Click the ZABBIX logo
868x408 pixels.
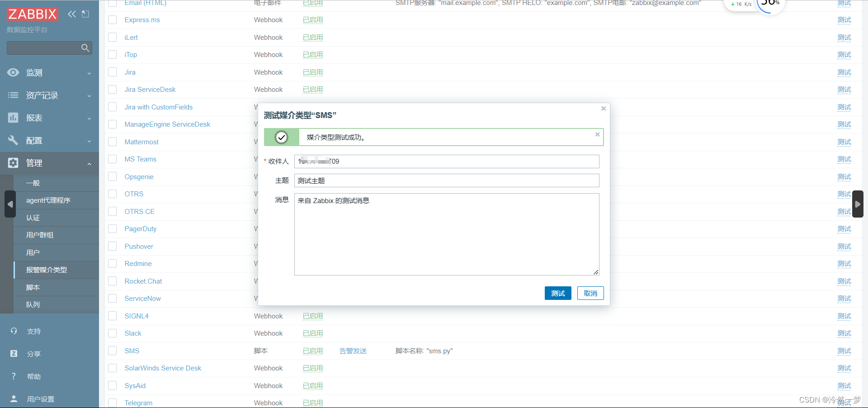click(x=33, y=14)
